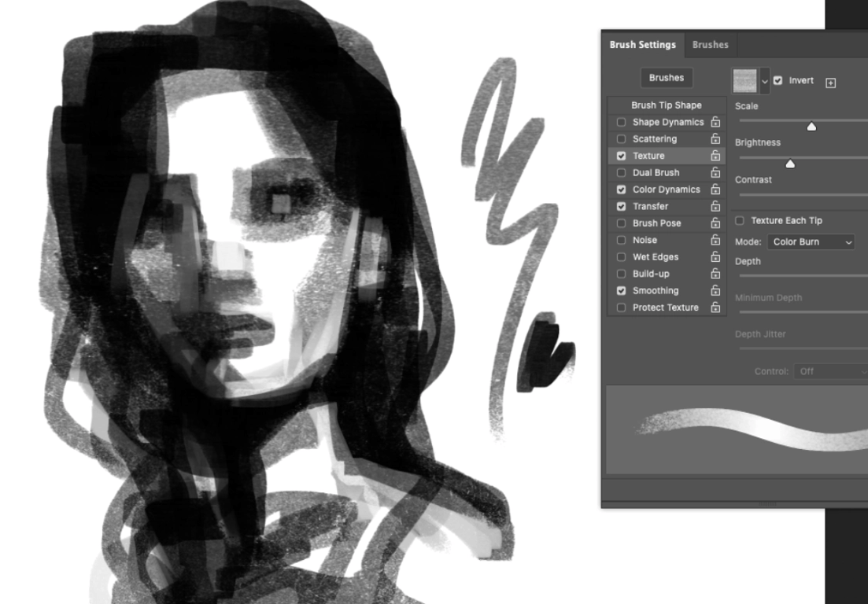
Task: Toggle lock icon for Wet Edges
Action: tap(715, 256)
